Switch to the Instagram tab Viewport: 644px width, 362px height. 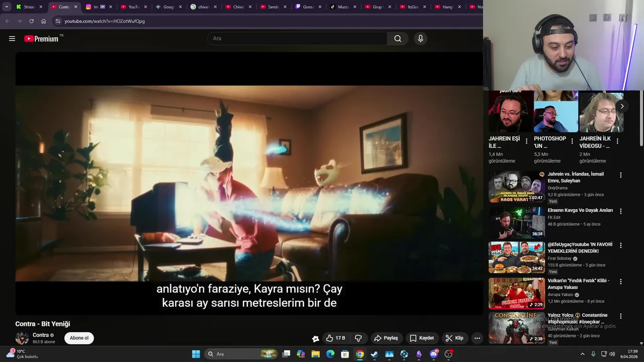pos(96,7)
